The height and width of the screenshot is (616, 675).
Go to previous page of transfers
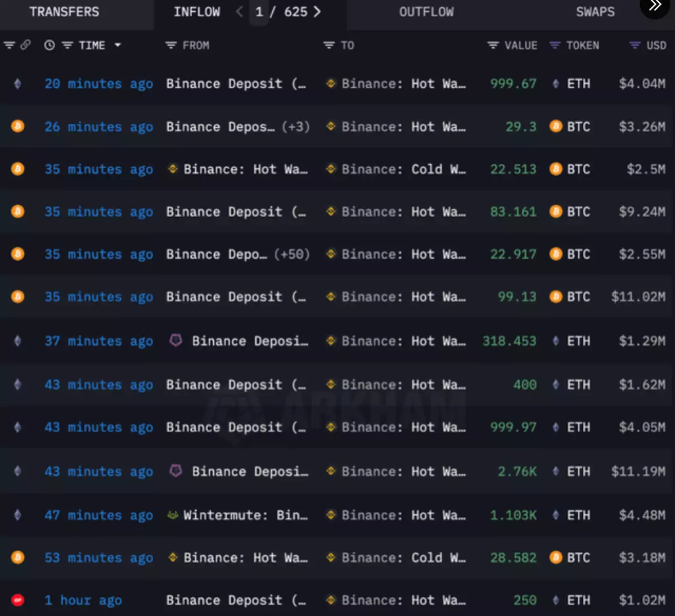(240, 12)
